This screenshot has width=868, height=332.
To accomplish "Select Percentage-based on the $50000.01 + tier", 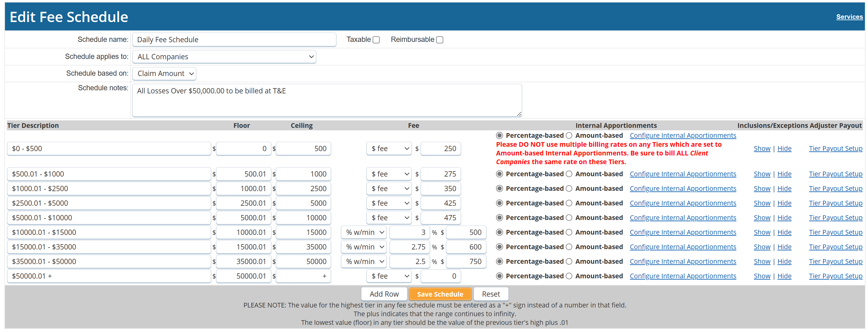I will [499, 276].
